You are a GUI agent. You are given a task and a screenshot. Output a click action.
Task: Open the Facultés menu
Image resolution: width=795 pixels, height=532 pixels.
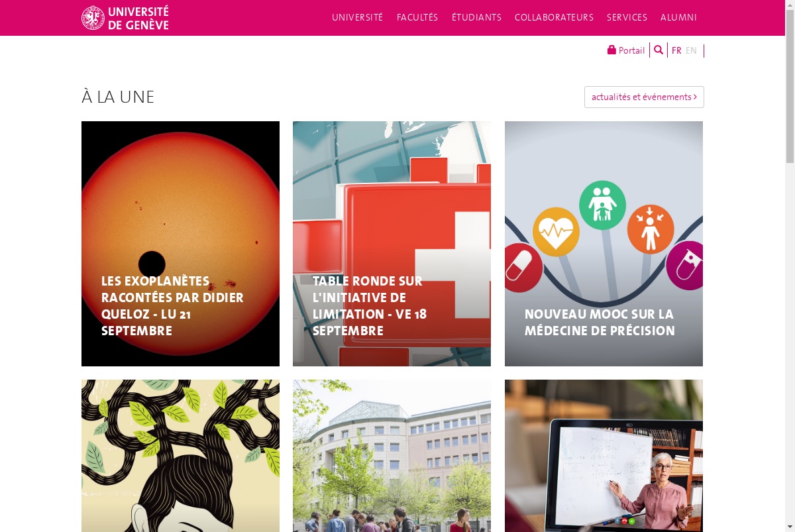click(417, 18)
